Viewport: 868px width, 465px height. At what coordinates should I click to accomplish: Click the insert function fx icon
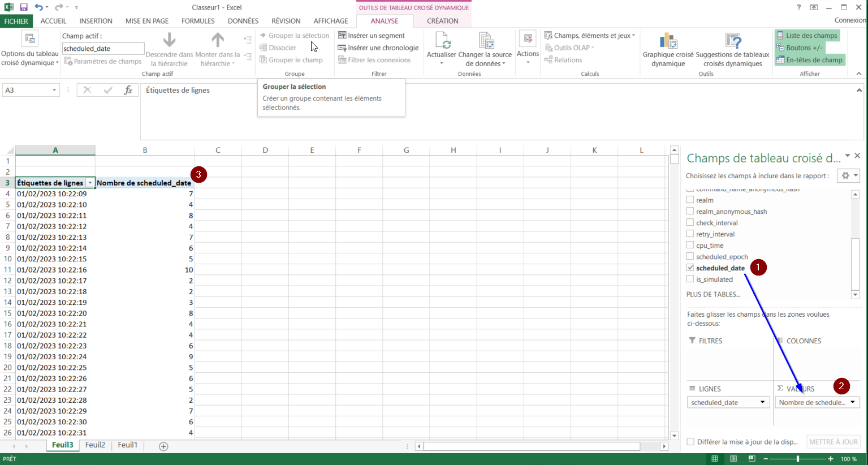point(128,90)
